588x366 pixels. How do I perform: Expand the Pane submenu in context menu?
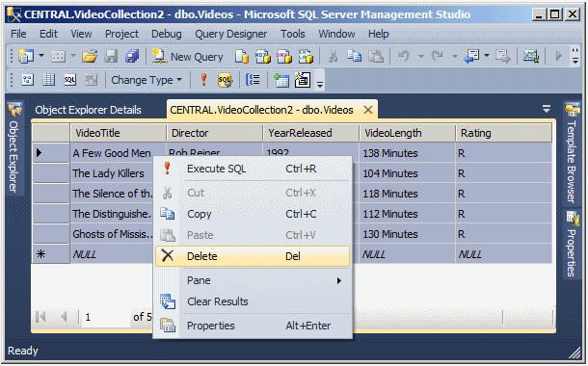click(253, 280)
